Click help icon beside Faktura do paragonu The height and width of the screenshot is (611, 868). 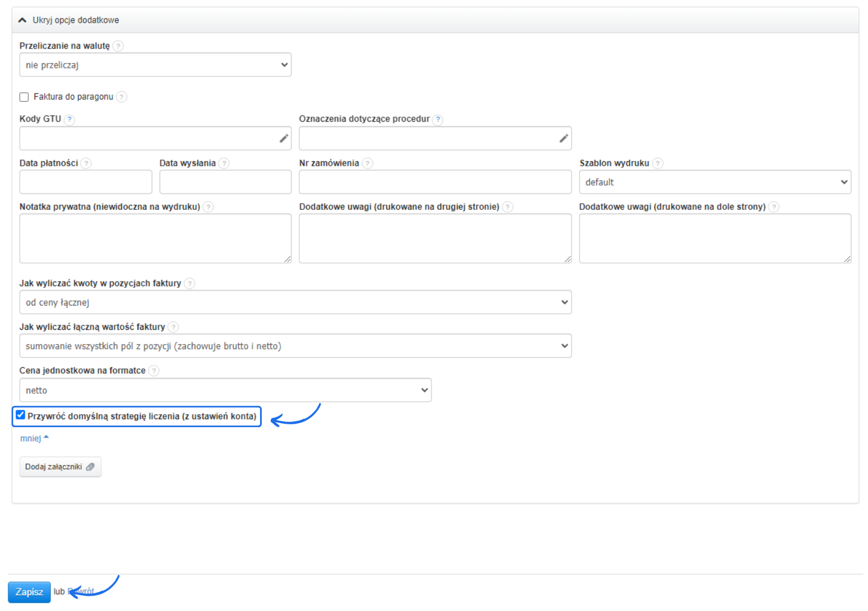pos(122,97)
